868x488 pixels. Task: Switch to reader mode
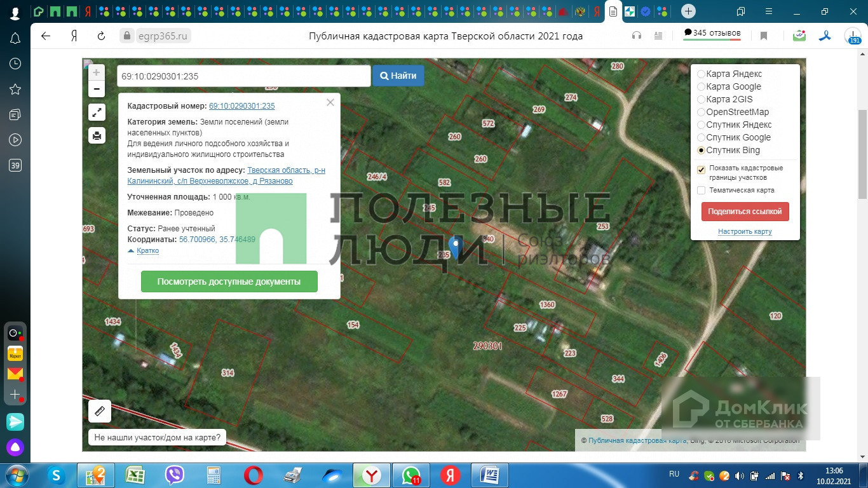(x=659, y=36)
